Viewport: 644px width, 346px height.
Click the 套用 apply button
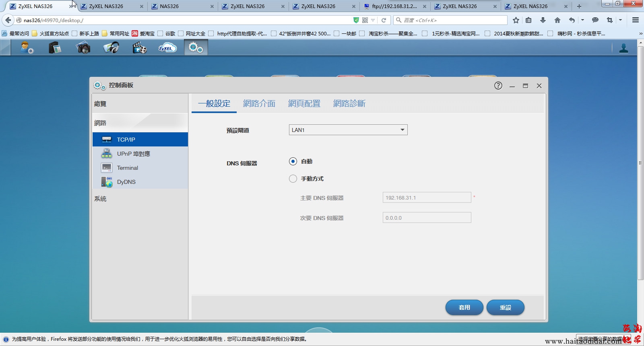464,307
